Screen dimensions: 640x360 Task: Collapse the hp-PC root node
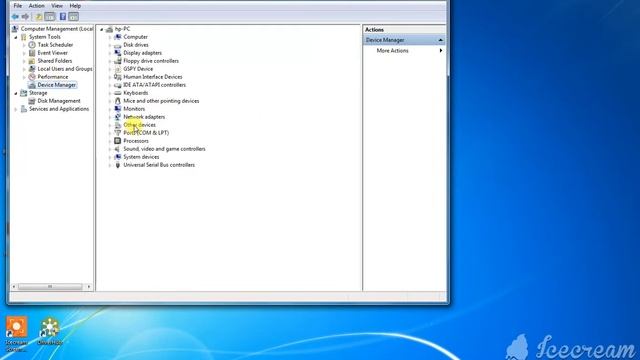click(x=102, y=29)
